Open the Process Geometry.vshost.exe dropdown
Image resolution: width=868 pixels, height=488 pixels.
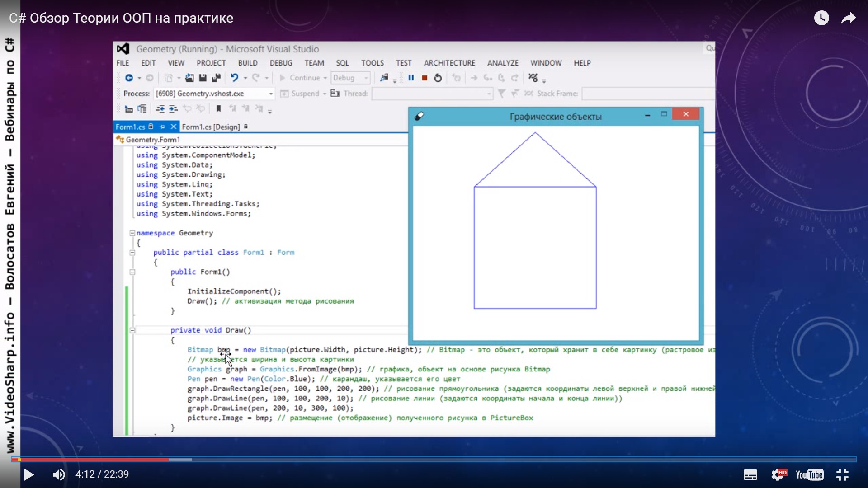tap(214, 94)
